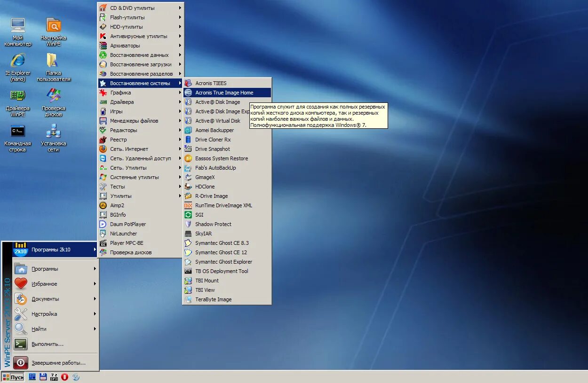Launch IE Explorer (nano) desktop icon
The image size is (588, 383).
pos(18,67)
